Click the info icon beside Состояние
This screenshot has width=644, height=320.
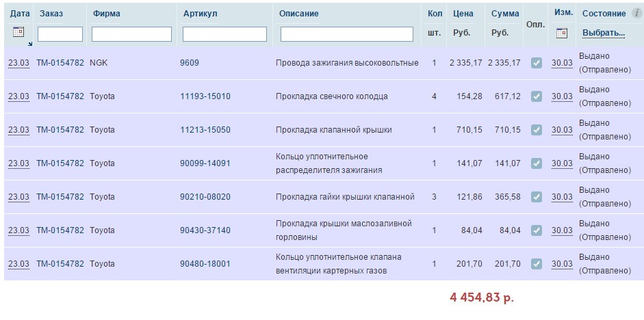tap(637, 13)
